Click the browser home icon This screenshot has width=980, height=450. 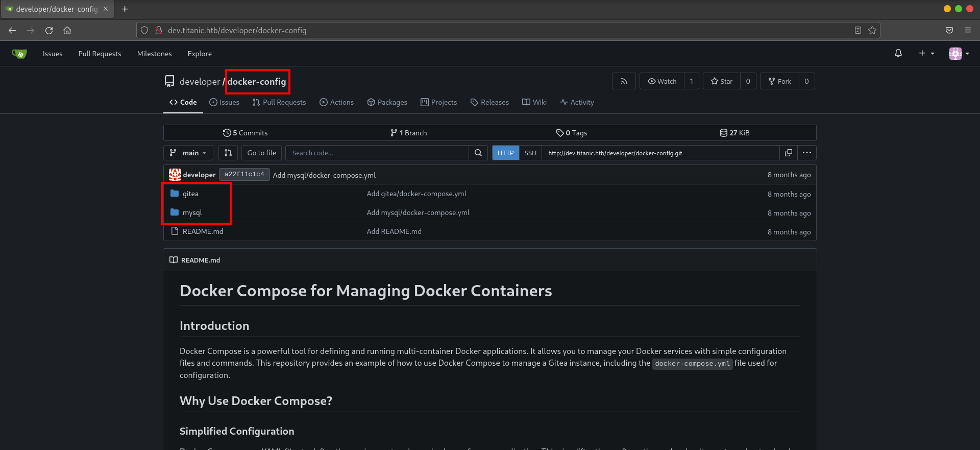[x=67, y=30]
